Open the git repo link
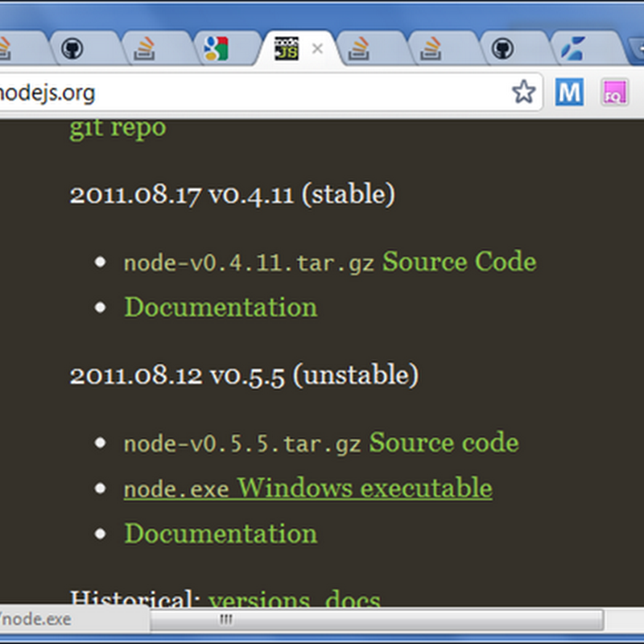This screenshot has width=644, height=644. coord(118,127)
